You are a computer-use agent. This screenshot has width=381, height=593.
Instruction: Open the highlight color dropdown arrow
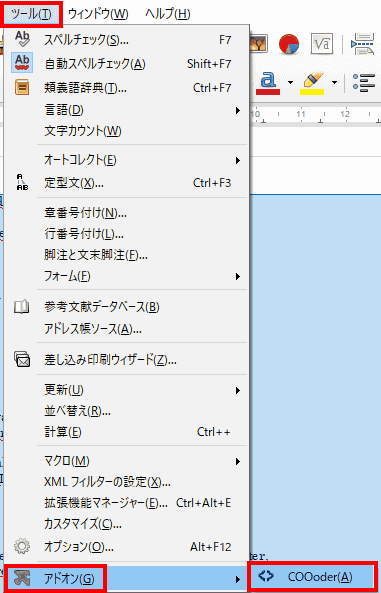pyautogui.click(x=334, y=83)
